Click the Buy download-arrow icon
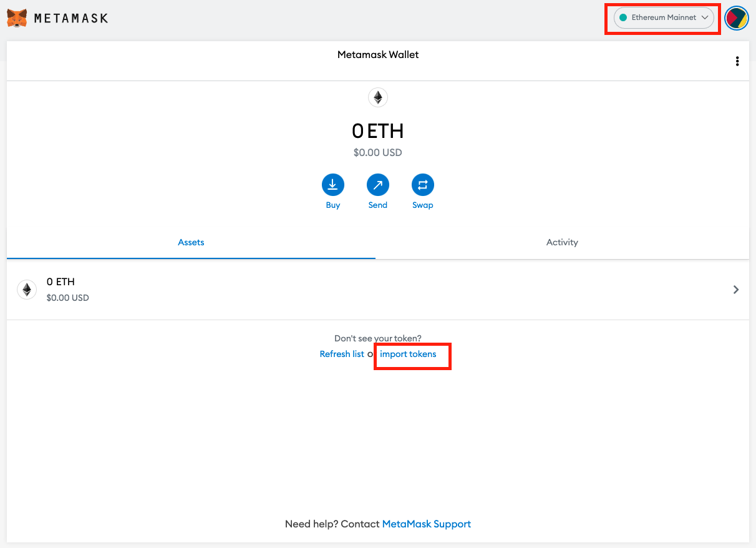Viewport: 756px width, 548px height. pyautogui.click(x=333, y=185)
